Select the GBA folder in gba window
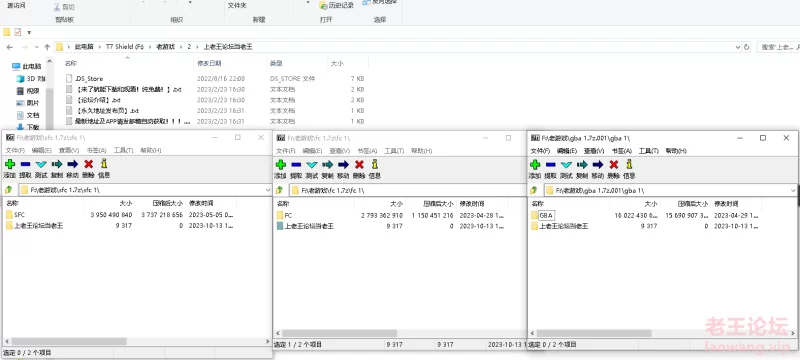This screenshot has height=360, width=800. 542,215
